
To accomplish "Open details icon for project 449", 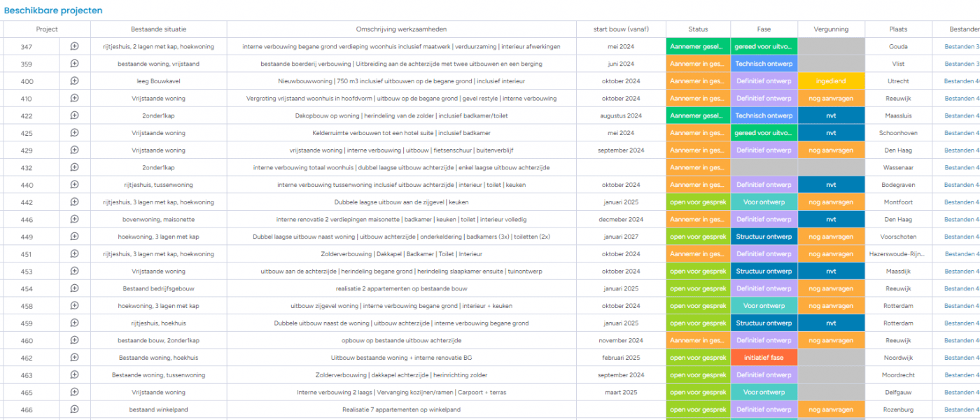I will coord(75,237).
